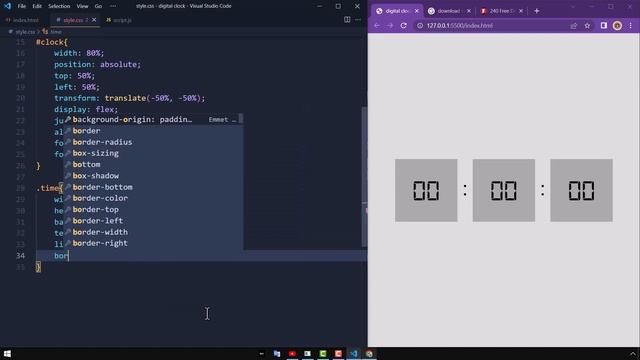Click the editor vertical scrollbar
Viewport: 640px width, 360px height.
tap(364, 177)
